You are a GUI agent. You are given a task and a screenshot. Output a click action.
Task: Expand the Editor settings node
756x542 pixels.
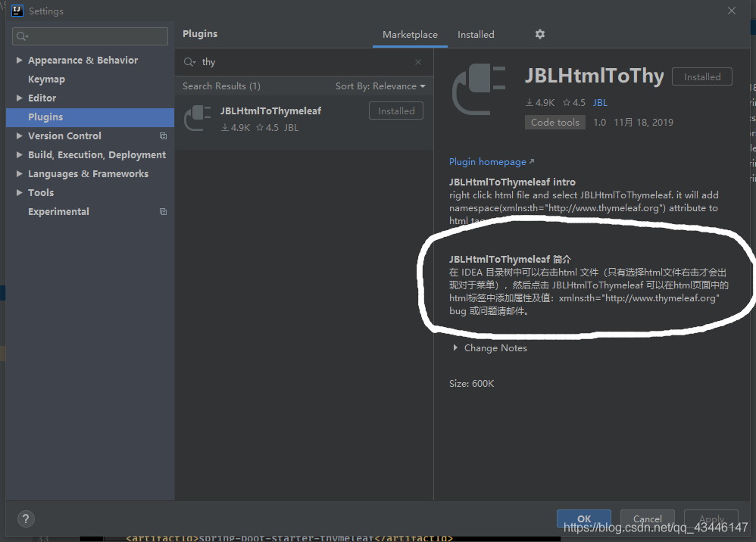coord(19,98)
